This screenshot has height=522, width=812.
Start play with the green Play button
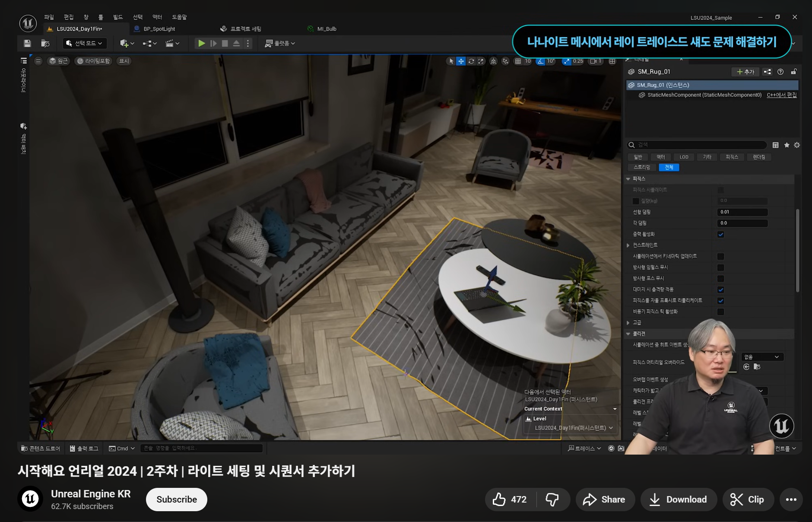201,43
